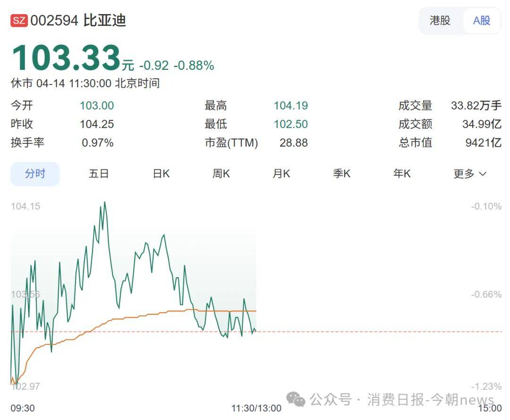
Task: Click 昨收 value 104.25
Action: coord(97,124)
